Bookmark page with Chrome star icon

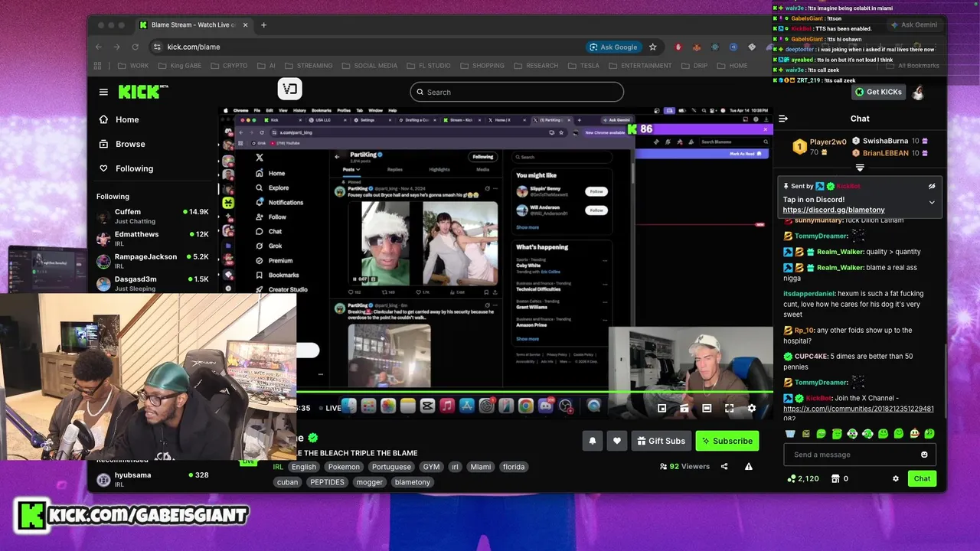coord(653,47)
